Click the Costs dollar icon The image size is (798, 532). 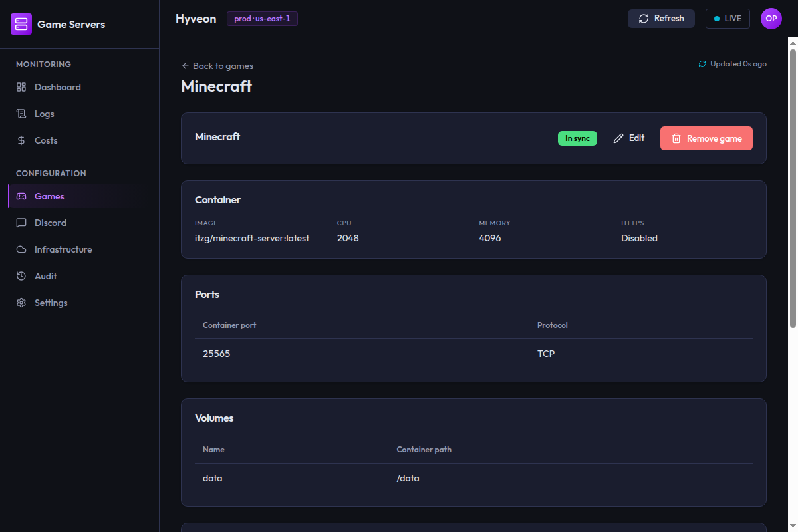pos(21,140)
